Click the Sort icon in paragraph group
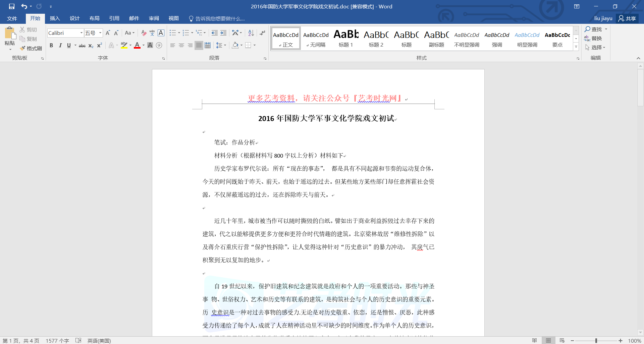Image resolution: width=644 pixels, height=344 pixels. click(x=251, y=33)
